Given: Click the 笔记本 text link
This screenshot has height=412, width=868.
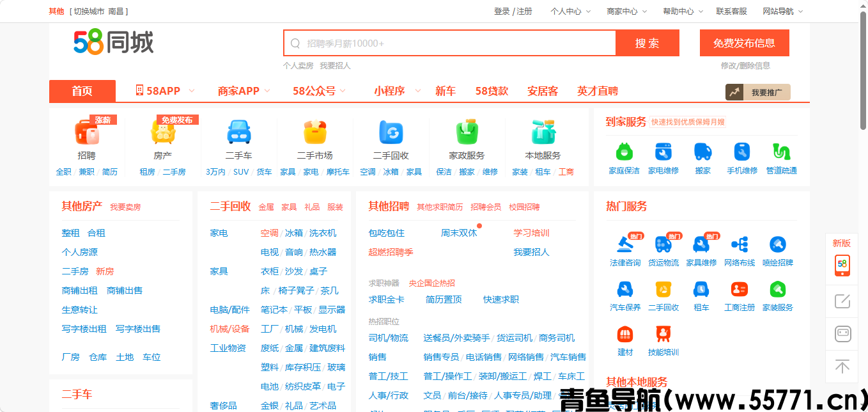Looking at the screenshot, I should [274, 310].
